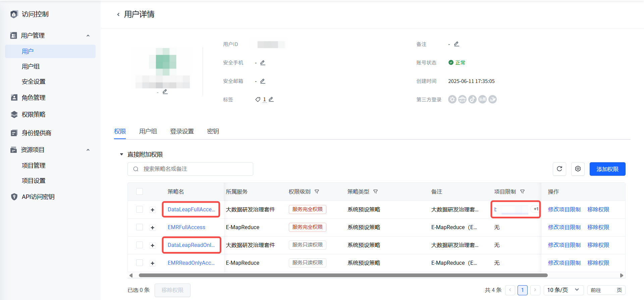Select all rows with the header checkbox
The image size is (644, 300).
coord(140,192)
